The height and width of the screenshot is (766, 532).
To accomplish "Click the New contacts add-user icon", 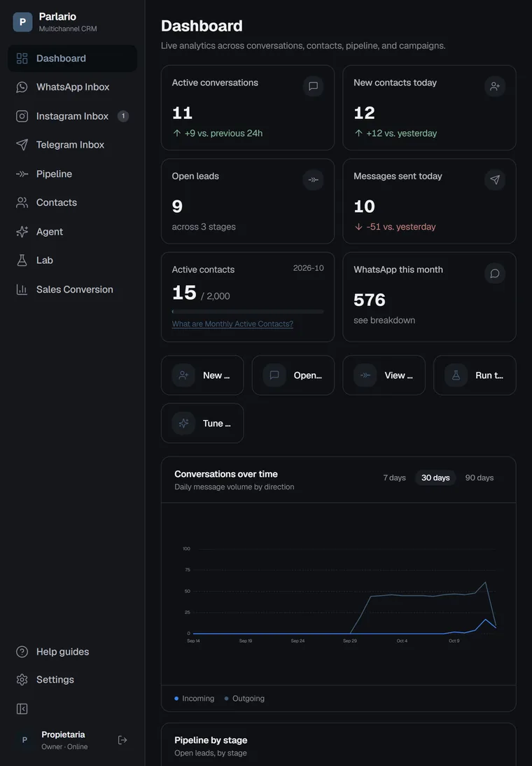I will (495, 86).
